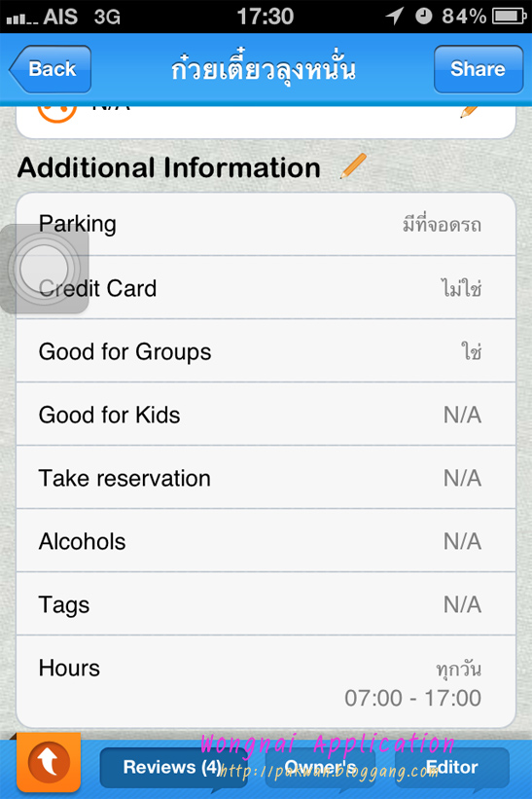Select the Alcohols row
Viewport: 532px width, 799px height.
click(266, 541)
